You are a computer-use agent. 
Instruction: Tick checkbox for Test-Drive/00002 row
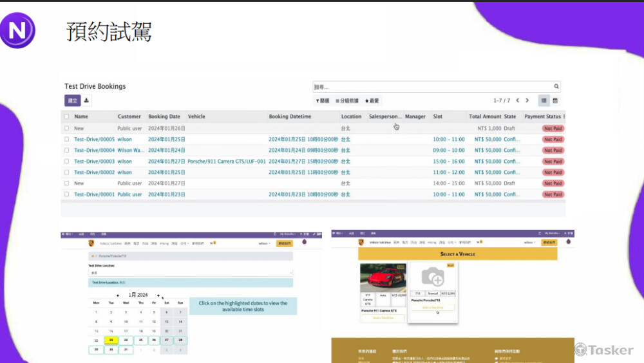point(66,172)
